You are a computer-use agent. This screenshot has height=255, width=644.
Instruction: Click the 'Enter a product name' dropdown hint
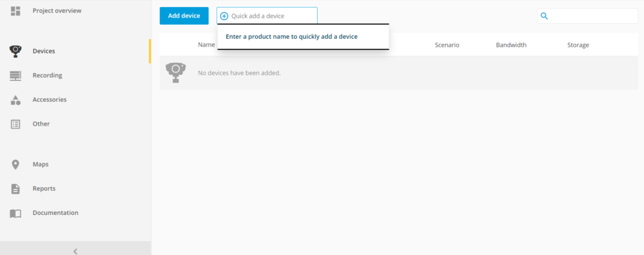pos(292,36)
